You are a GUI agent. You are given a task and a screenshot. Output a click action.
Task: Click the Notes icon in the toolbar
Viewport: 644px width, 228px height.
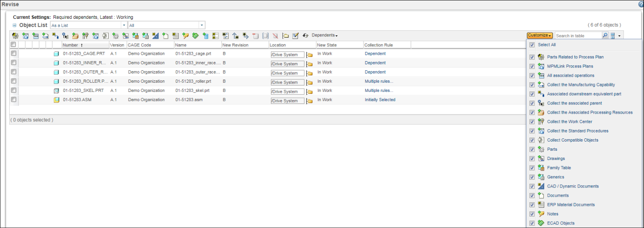point(185,35)
